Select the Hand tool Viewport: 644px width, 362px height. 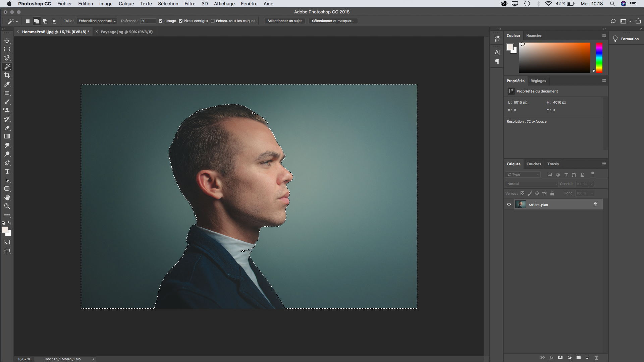pyautogui.click(x=7, y=197)
